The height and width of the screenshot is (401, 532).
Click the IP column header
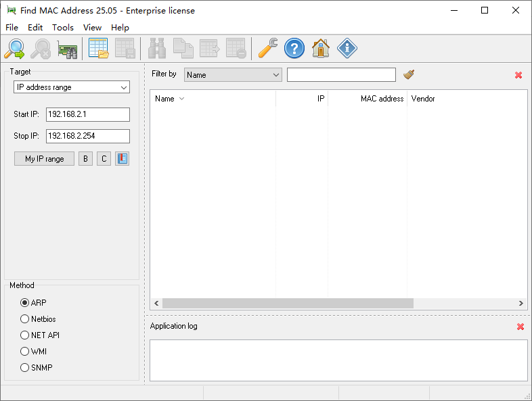pyautogui.click(x=302, y=99)
